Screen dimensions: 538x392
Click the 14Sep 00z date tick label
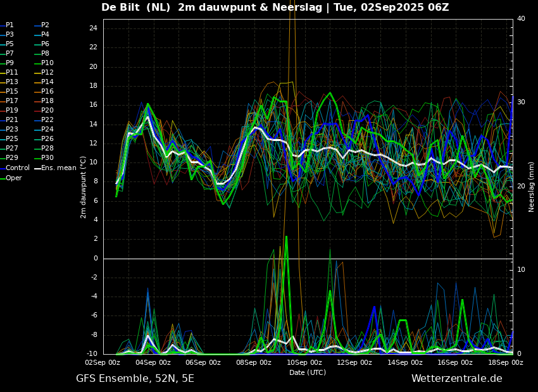[x=404, y=363]
